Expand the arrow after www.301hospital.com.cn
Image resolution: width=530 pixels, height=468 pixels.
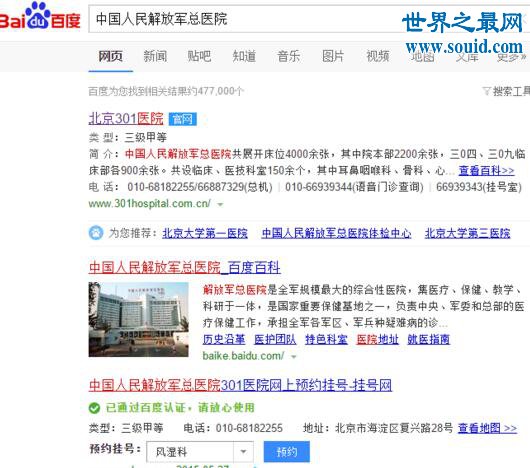(220, 204)
